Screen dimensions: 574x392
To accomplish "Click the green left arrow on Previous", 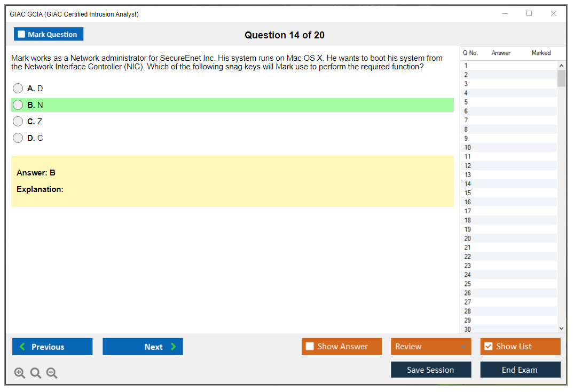I will coord(22,347).
